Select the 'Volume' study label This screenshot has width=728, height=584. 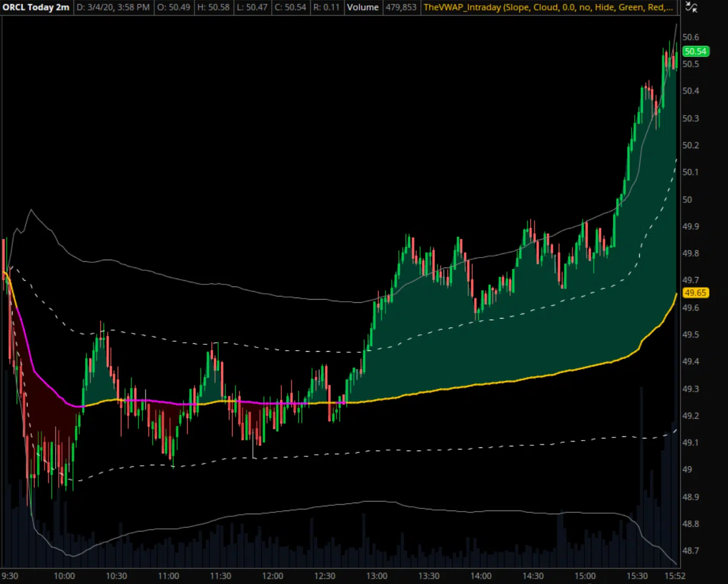(x=362, y=7)
